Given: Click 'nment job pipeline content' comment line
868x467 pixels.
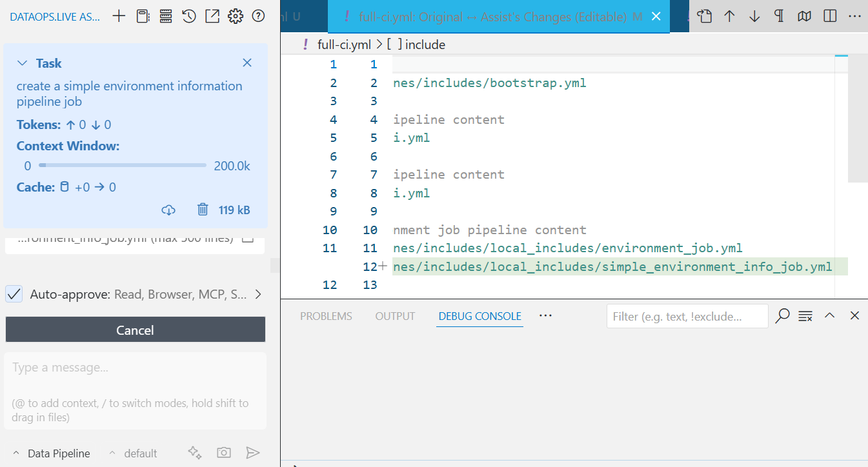Looking at the screenshot, I should pyautogui.click(x=490, y=230).
